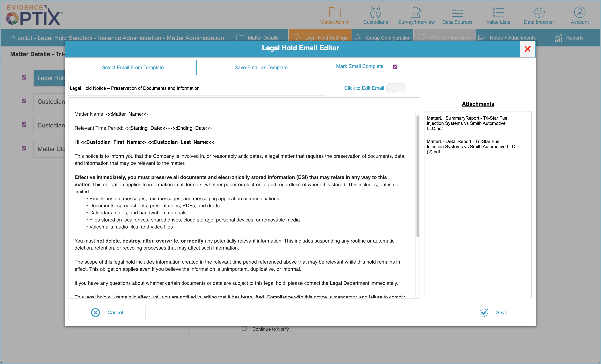Screen dimensions: 601x364
Task: Click the Survey/Interview clipboard icon
Action: point(416,12)
